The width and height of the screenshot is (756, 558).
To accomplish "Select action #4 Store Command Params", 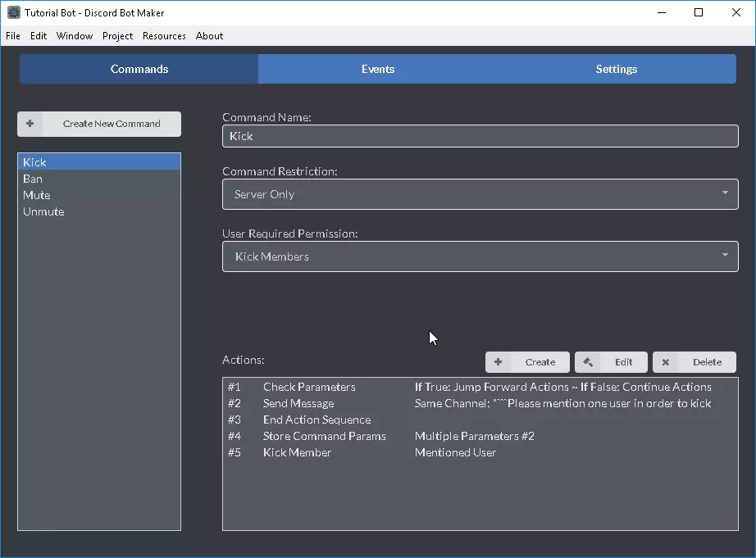I will (480, 436).
